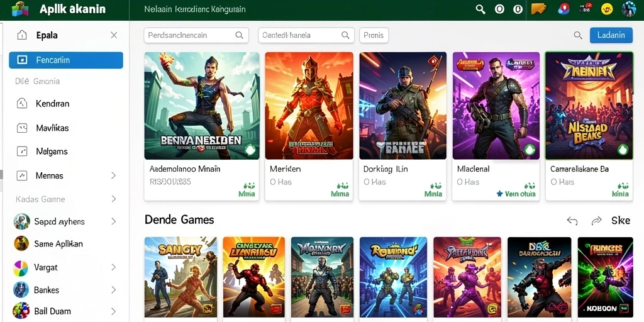This screenshot has height=322, width=644.
Task: Click the yellow folder icon in header
Action: [538, 9]
